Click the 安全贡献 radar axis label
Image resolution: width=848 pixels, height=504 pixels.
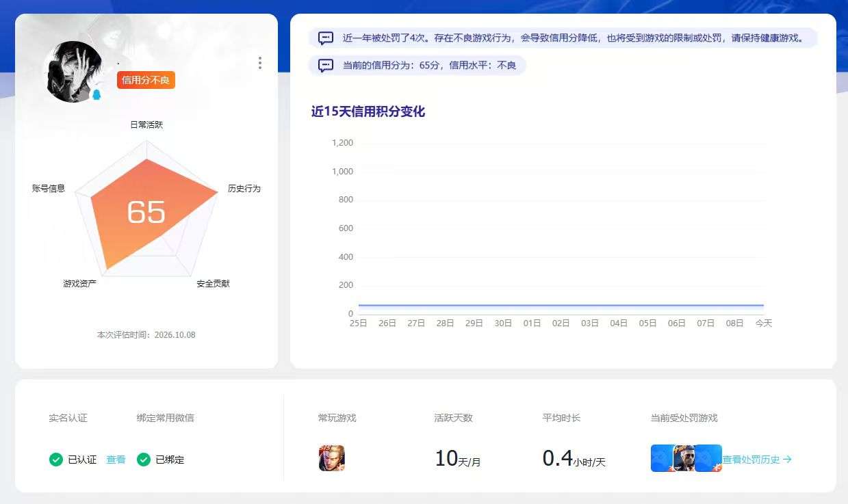point(213,284)
